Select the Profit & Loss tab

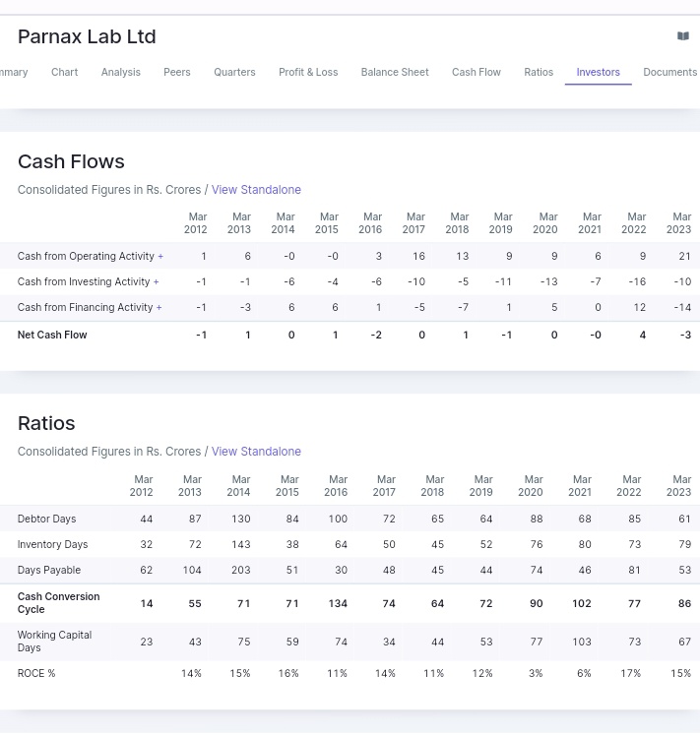[308, 72]
